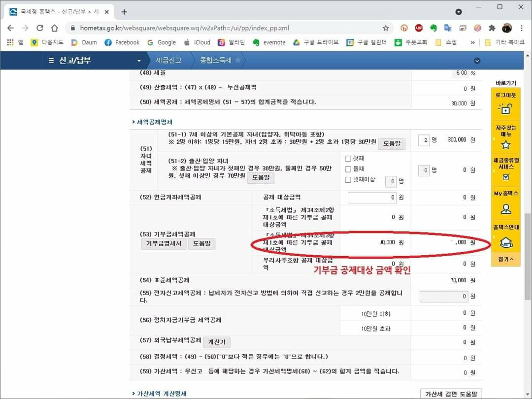Reload the Hometax page

40,28
